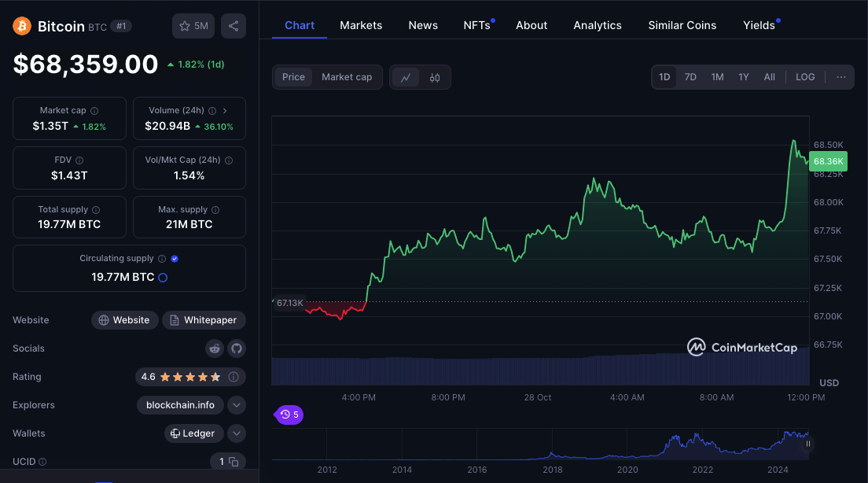Click the info icon beside Rating

point(234,377)
